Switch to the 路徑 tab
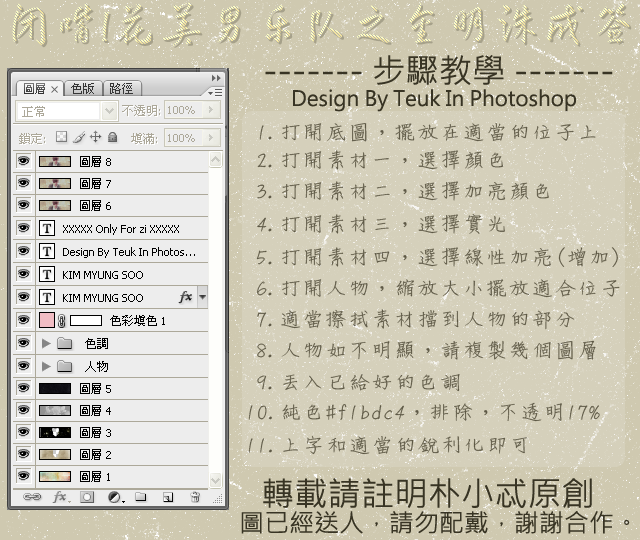 tap(121, 88)
